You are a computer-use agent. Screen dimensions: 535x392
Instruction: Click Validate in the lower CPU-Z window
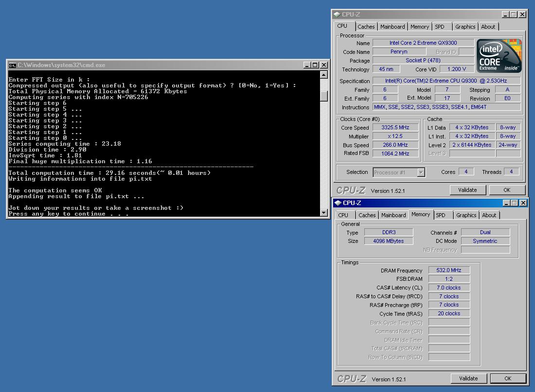point(468,378)
